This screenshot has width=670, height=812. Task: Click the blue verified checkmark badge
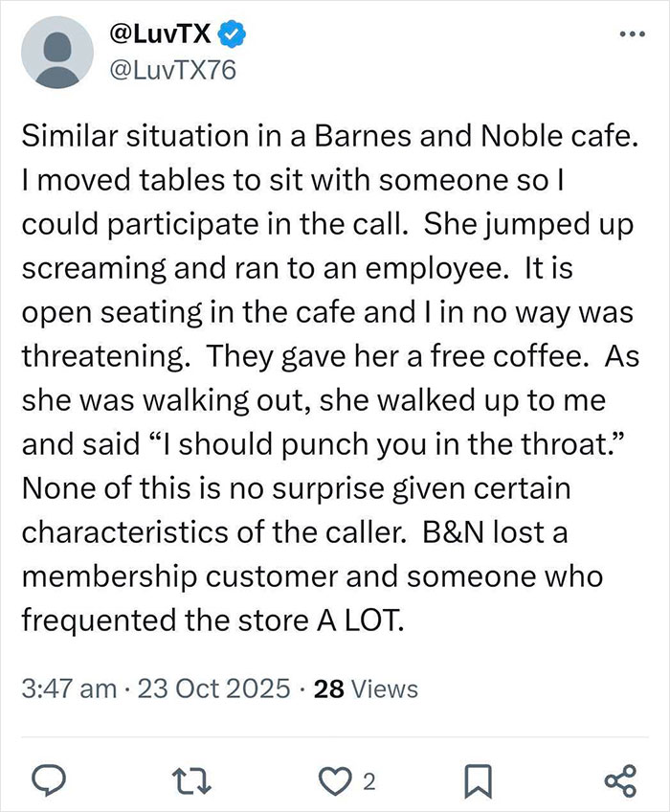click(x=227, y=32)
